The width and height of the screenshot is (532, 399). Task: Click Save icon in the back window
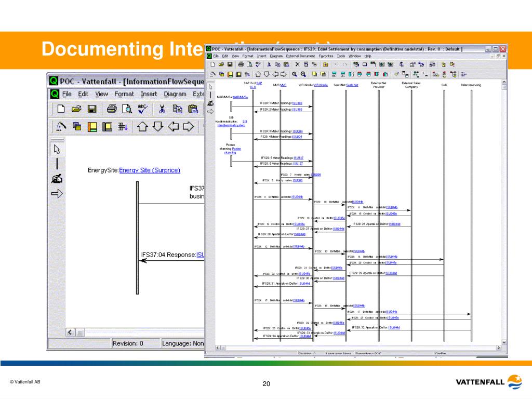(92, 109)
